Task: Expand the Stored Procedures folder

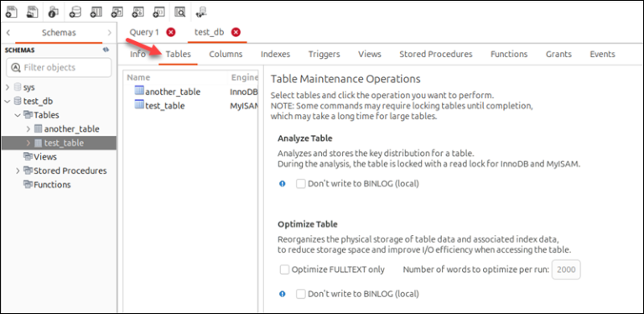Action: (18, 171)
